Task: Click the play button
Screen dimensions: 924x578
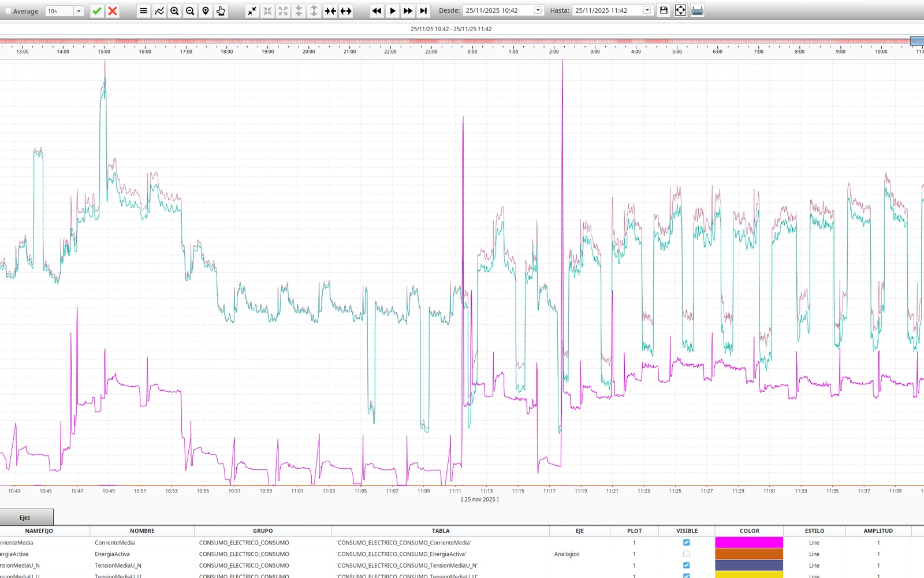Action: pos(392,10)
